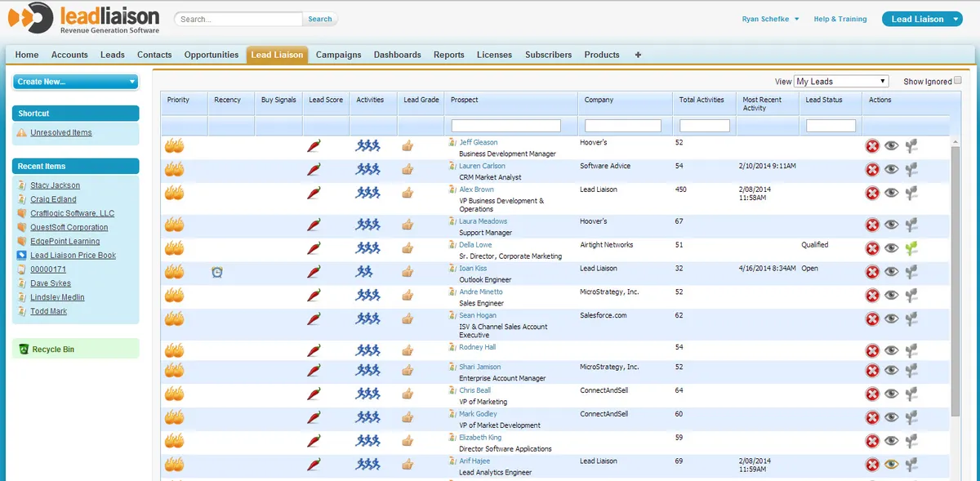Open the Lead Liaison app dropdown at top right
980x481 pixels.
pos(922,19)
